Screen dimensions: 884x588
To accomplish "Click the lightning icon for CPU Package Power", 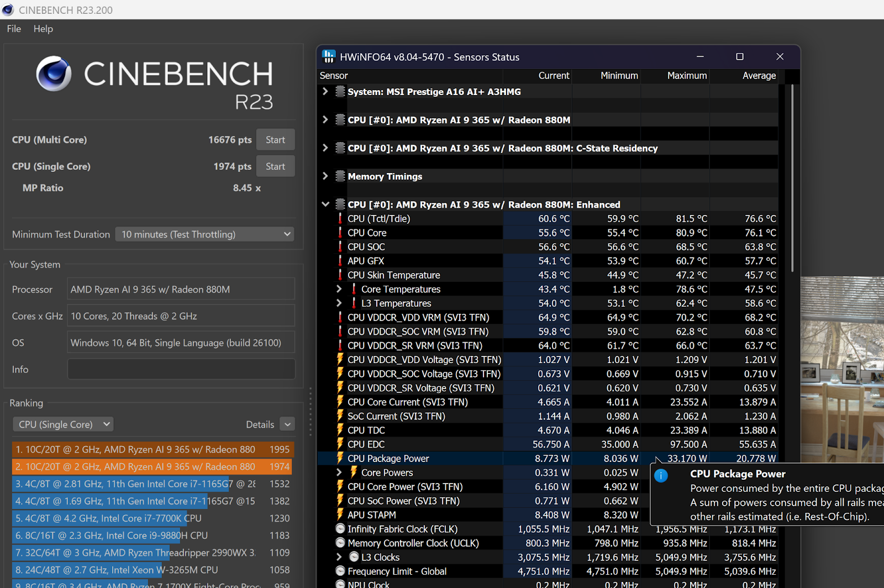I will (340, 458).
